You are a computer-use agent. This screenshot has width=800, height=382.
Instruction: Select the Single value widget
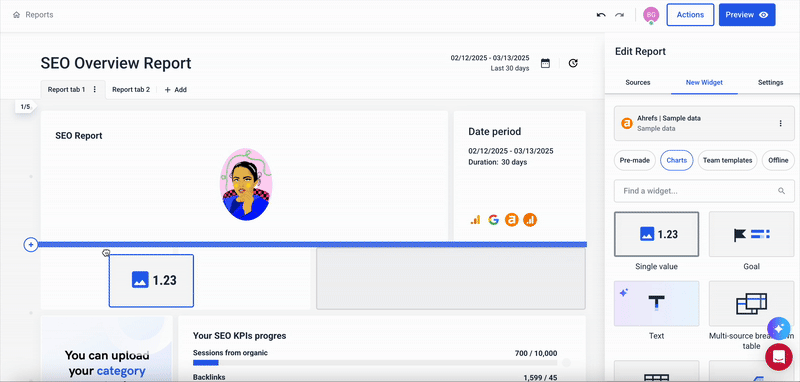656,234
